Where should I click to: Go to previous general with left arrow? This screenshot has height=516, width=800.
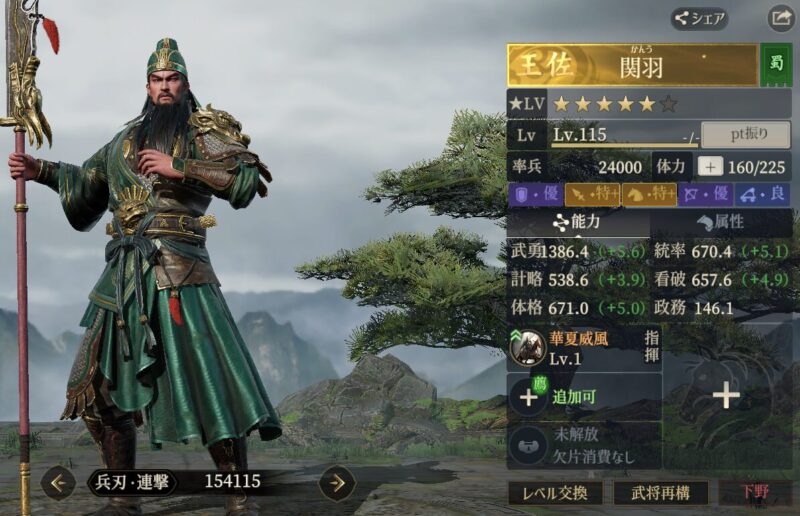click(x=58, y=482)
